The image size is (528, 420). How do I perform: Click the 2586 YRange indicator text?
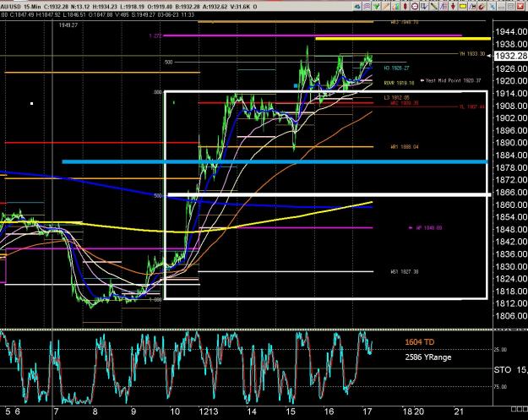click(428, 357)
